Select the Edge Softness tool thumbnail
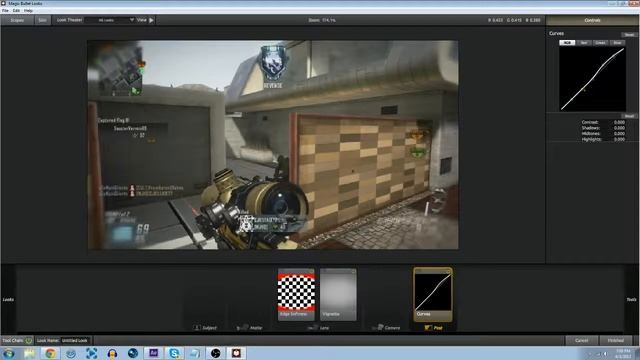 pos(296,294)
